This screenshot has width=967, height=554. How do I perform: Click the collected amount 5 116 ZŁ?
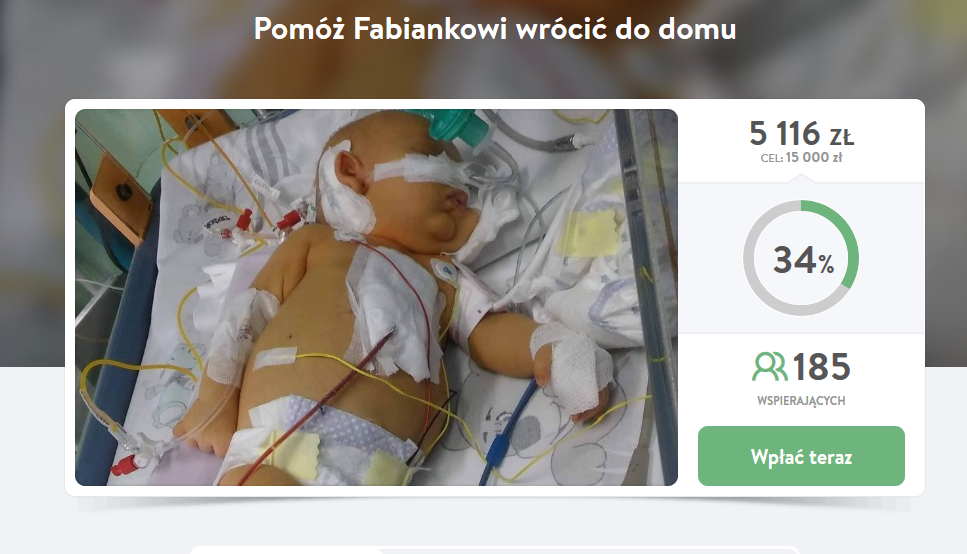pos(801,134)
